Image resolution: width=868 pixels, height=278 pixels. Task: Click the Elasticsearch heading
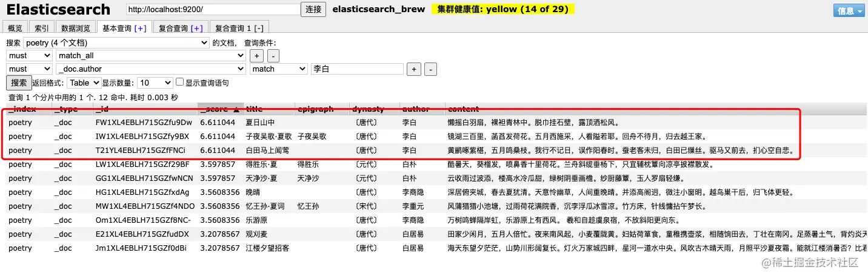click(58, 10)
